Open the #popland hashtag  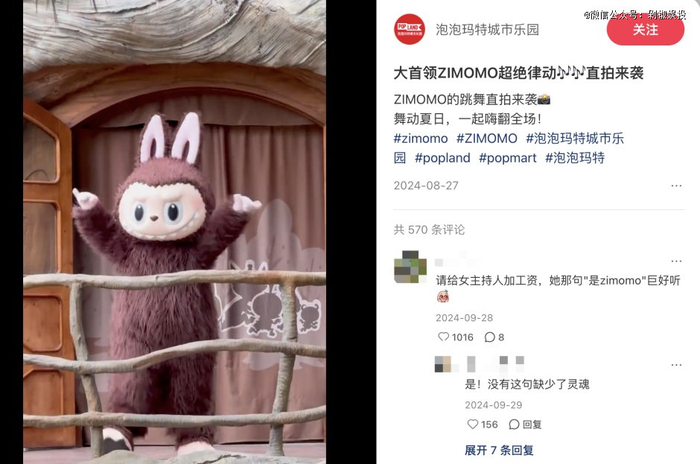point(442,158)
